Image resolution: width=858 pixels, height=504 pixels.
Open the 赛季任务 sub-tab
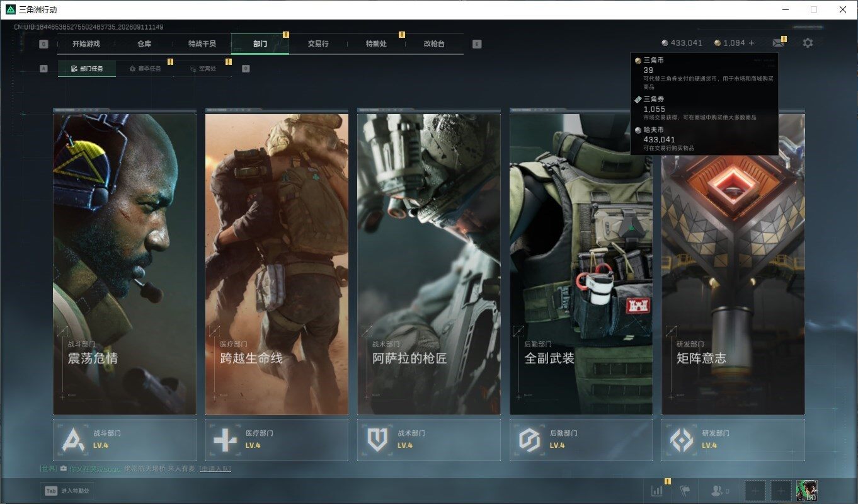point(145,69)
